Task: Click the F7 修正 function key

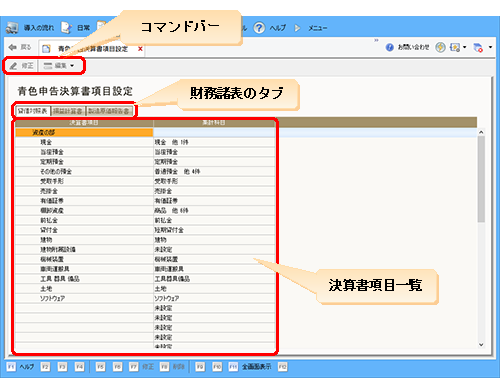Action: (x=142, y=367)
